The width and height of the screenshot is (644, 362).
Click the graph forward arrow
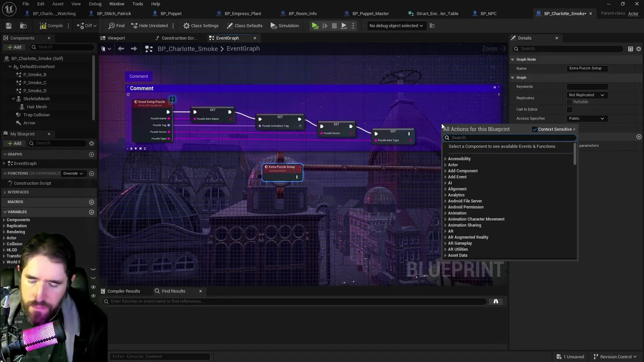134,49
